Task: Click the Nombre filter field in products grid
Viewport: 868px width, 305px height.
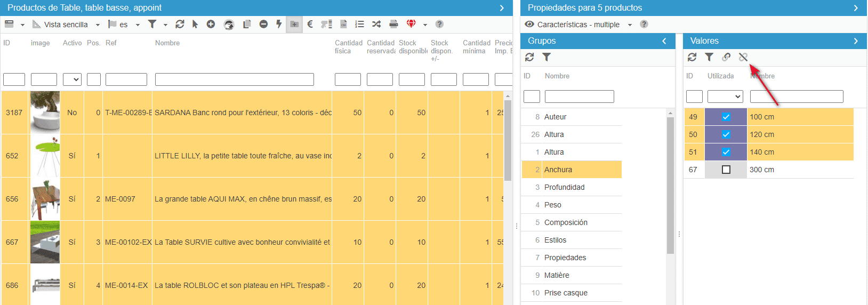Action: pyautogui.click(x=234, y=79)
